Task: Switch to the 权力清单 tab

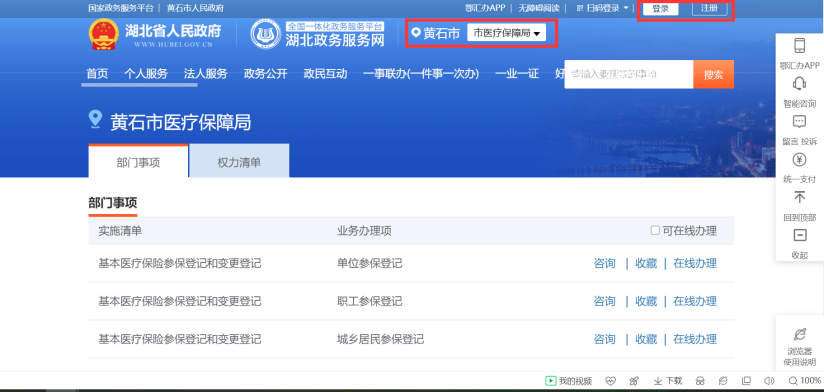Action: (239, 161)
